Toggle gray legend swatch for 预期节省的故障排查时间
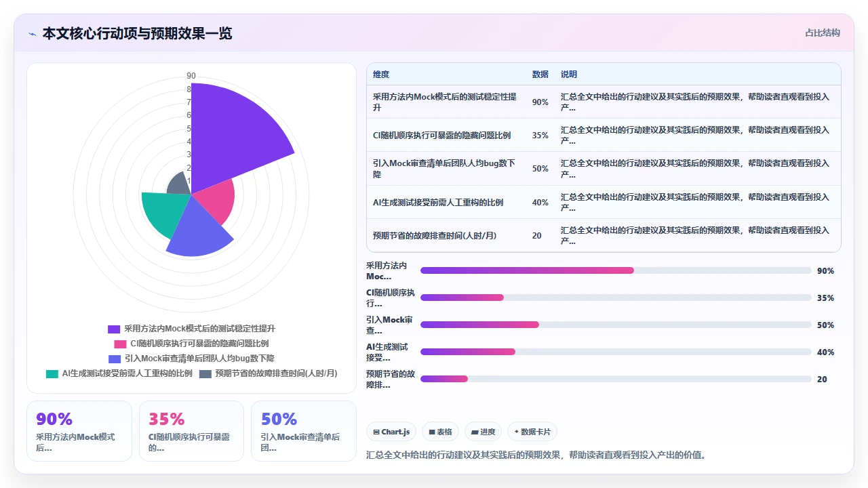Image resolution: width=868 pixels, height=488 pixels. 205,373
